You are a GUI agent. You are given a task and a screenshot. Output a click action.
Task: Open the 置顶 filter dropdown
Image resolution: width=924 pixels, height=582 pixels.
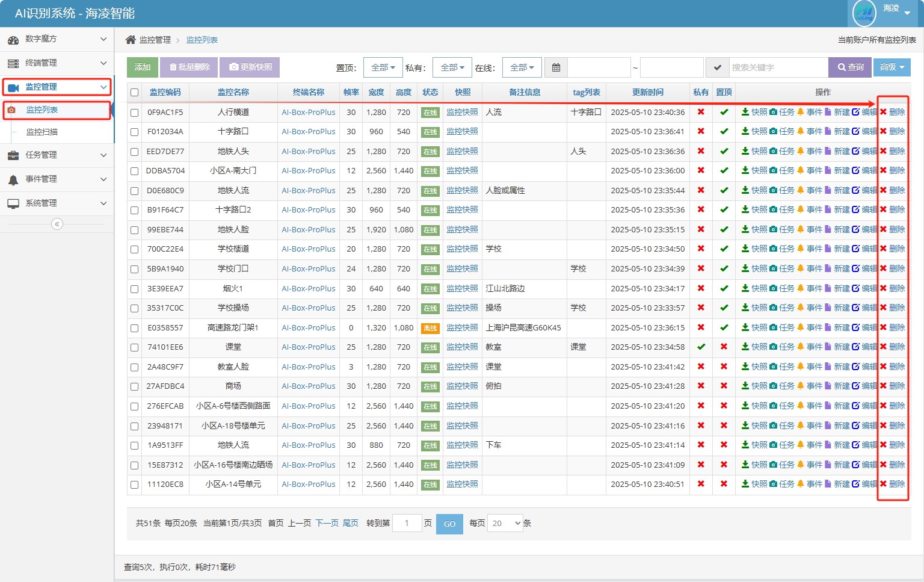pos(383,67)
